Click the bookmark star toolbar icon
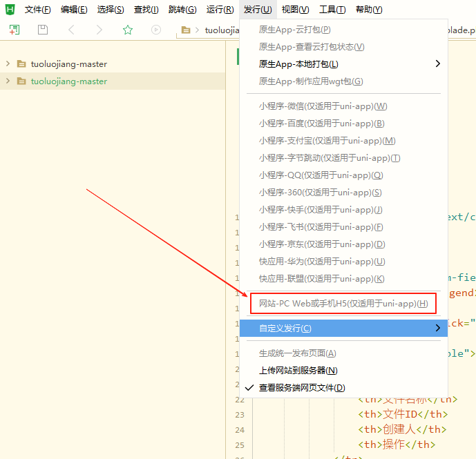The image size is (476, 459). [128, 30]
